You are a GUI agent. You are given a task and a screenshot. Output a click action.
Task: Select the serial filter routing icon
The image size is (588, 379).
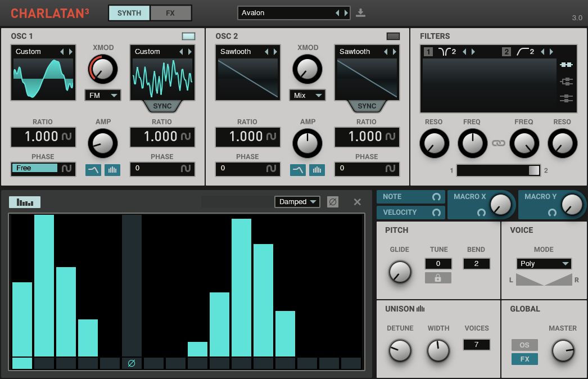coord(566,65)
